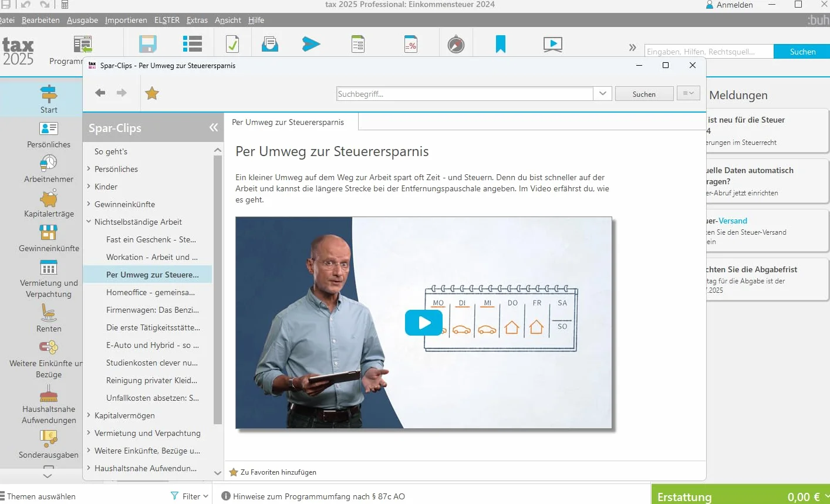Image resolution: width=830 pixels, height=504 pixels.
Task: Open the search options menu button
Action: [x=689, y=93]
